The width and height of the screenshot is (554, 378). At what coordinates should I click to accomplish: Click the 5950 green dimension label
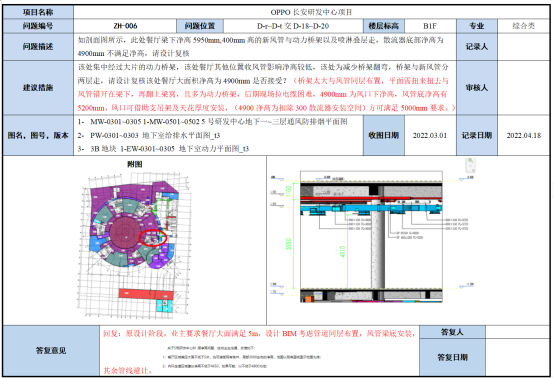pyautogui.click(x=289, y=244)
